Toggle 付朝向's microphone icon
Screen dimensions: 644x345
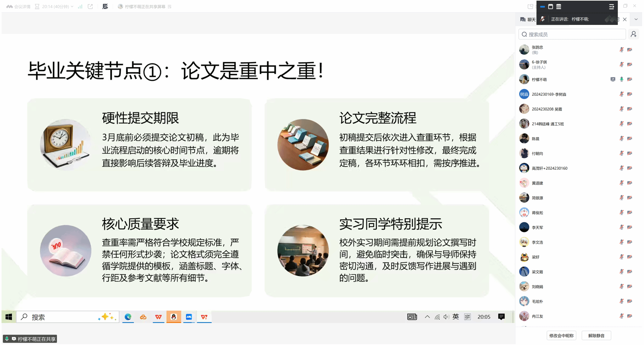pyautogui.click(x=622, y=153)
